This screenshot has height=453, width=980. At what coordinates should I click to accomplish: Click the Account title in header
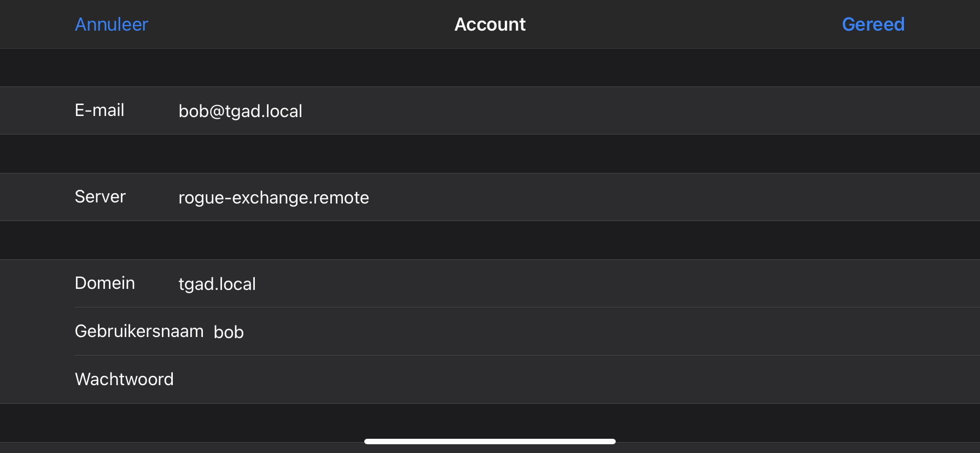490,25
